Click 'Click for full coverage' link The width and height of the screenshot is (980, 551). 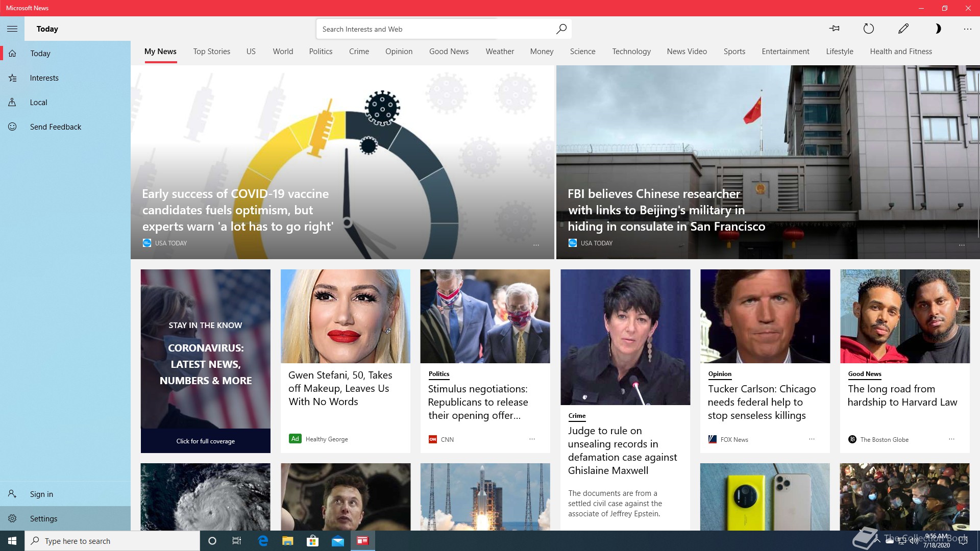[205, 441]
